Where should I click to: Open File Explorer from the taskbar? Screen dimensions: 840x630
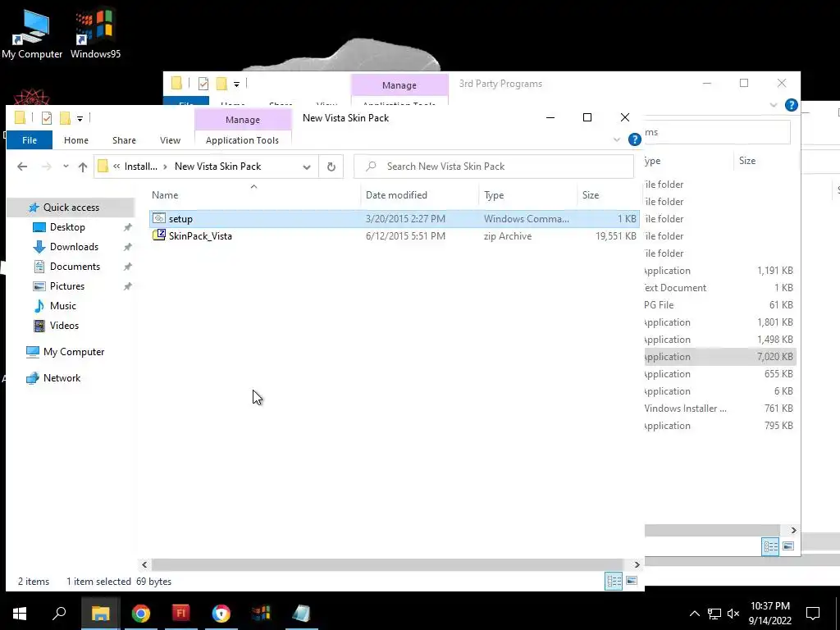click(100, 614)
